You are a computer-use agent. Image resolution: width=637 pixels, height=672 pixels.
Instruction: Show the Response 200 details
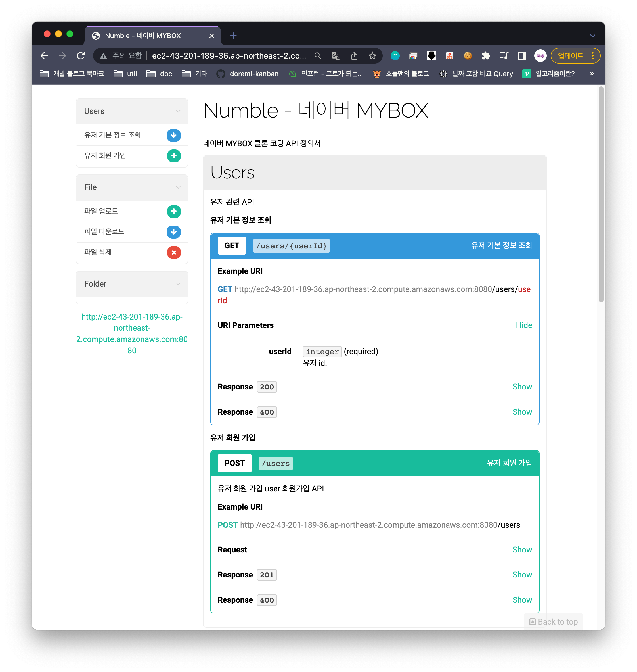(x=522, y=387)
